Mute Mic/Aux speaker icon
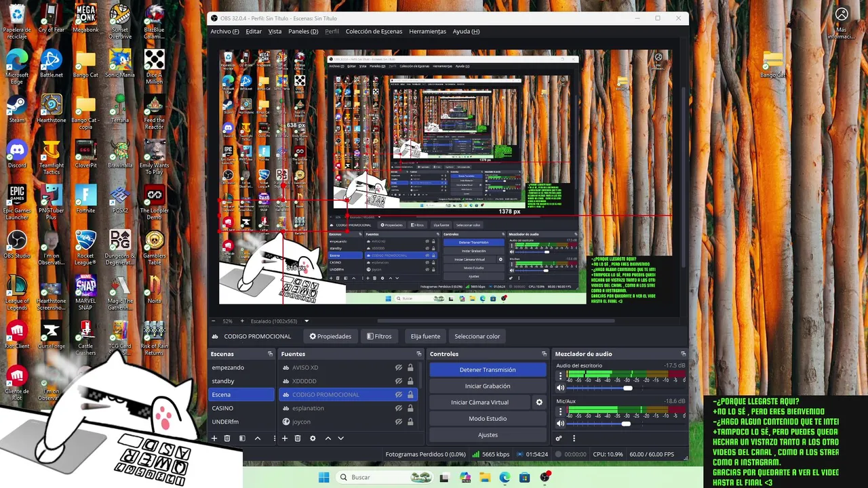The height and width of the screenshot is (488, 868). pos(560,424)
